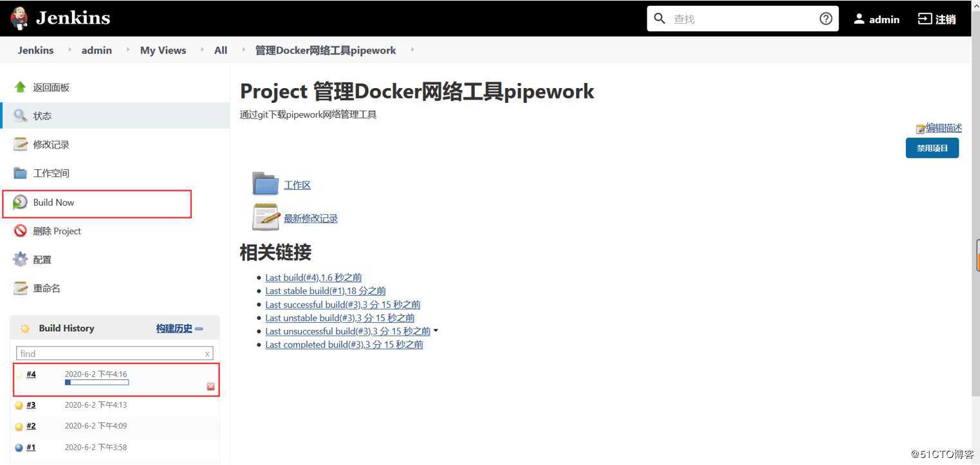
Task: Open 构建历史 trend link
Action: pyautogui.click(x=174, y=328)
